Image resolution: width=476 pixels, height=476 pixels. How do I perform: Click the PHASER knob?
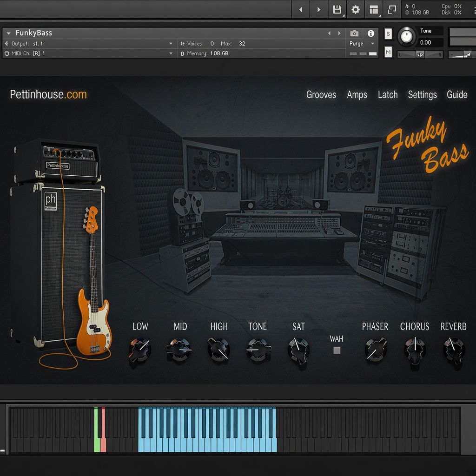click(x=376, y=350)
